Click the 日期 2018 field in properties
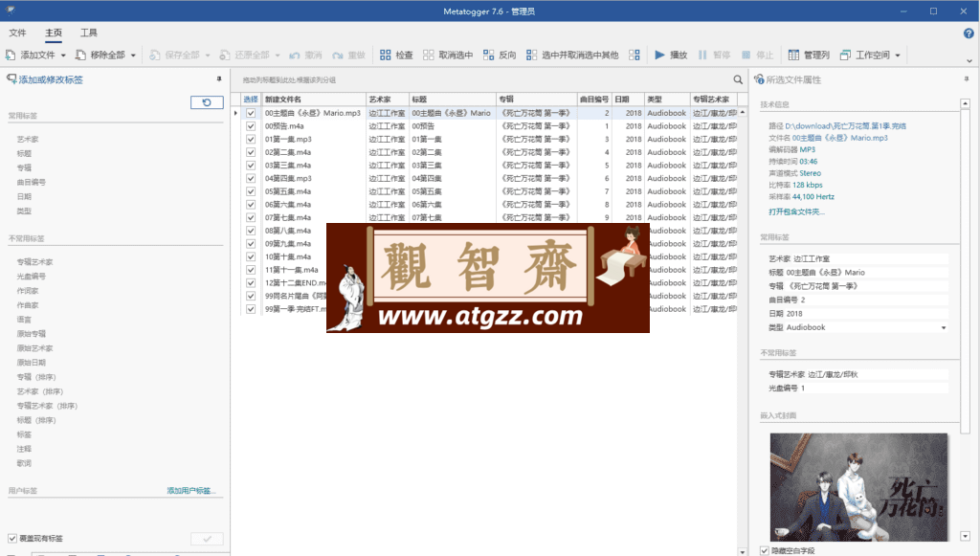 (x=857, y=314)
